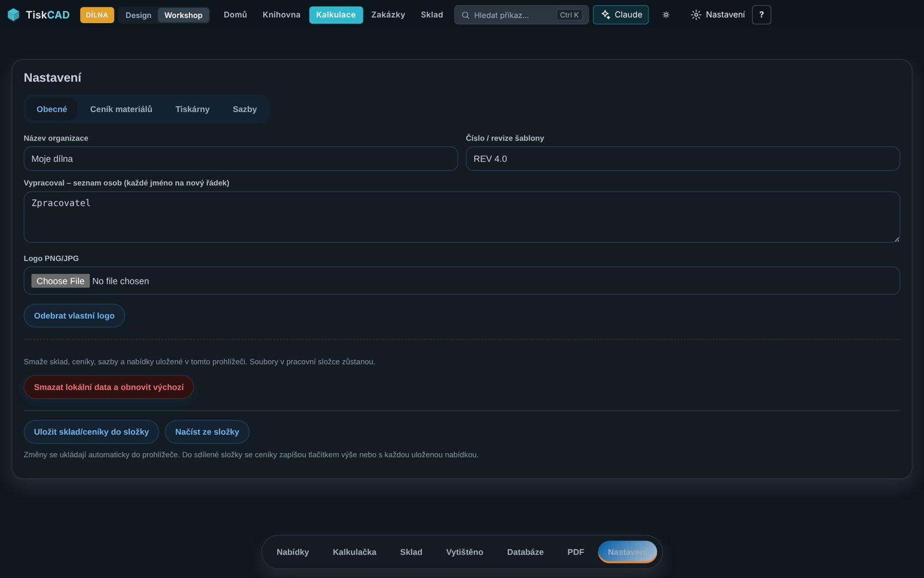924x578 pixels.
Task: Click Načíst ze složky button
Action: 207,432
